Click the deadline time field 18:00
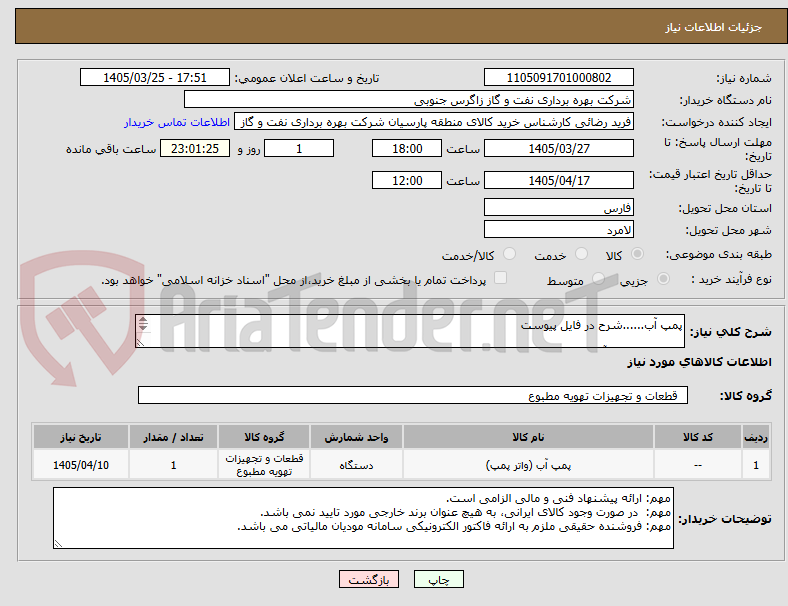788x606 pixels. pos(407,149)
